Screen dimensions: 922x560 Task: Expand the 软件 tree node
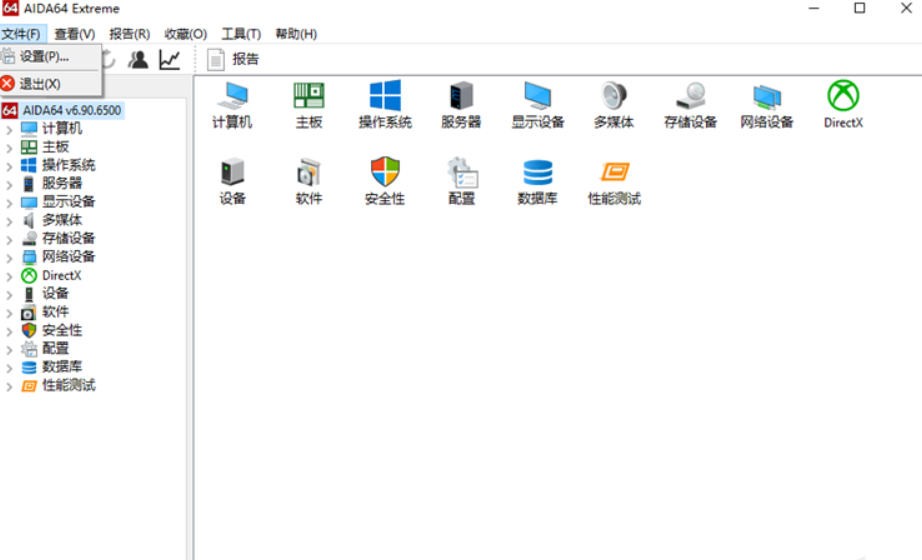tap(9, 313)
